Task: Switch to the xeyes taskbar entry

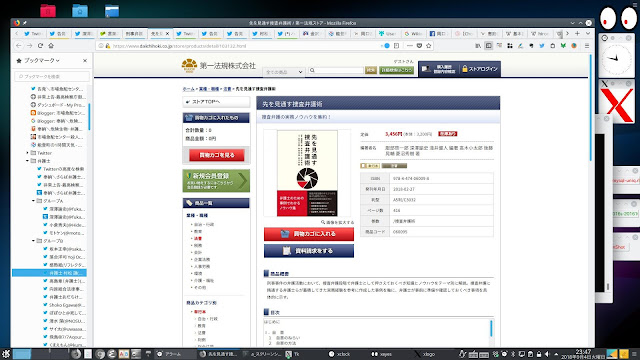Action: click(382, 354)
